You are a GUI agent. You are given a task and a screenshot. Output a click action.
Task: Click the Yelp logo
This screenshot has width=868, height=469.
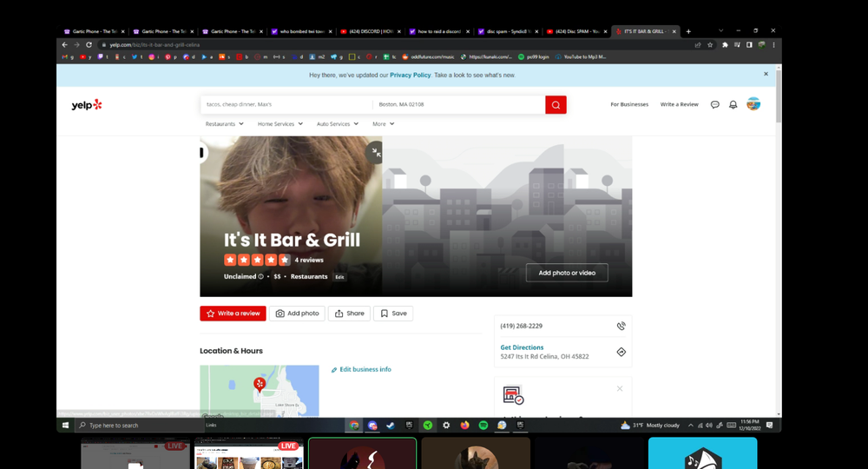87,105
